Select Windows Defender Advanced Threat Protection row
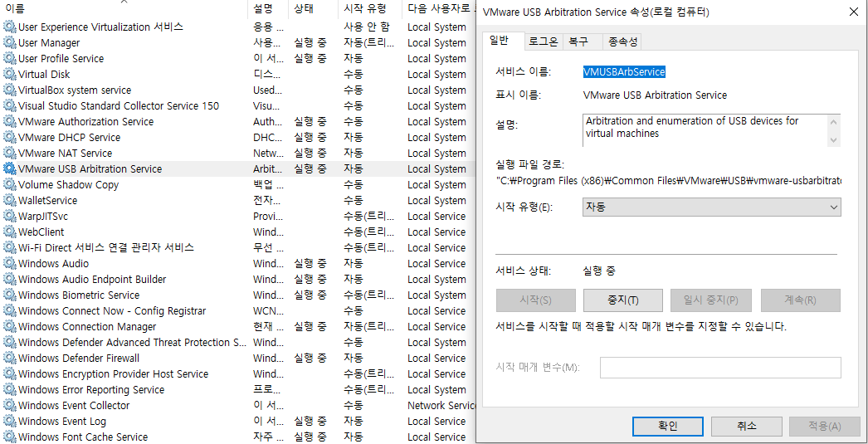 point(238,342)
